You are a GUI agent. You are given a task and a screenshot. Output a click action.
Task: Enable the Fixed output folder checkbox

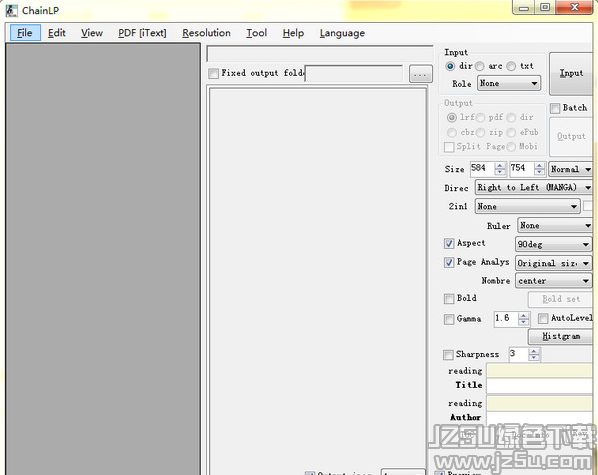tap(214, 73)
